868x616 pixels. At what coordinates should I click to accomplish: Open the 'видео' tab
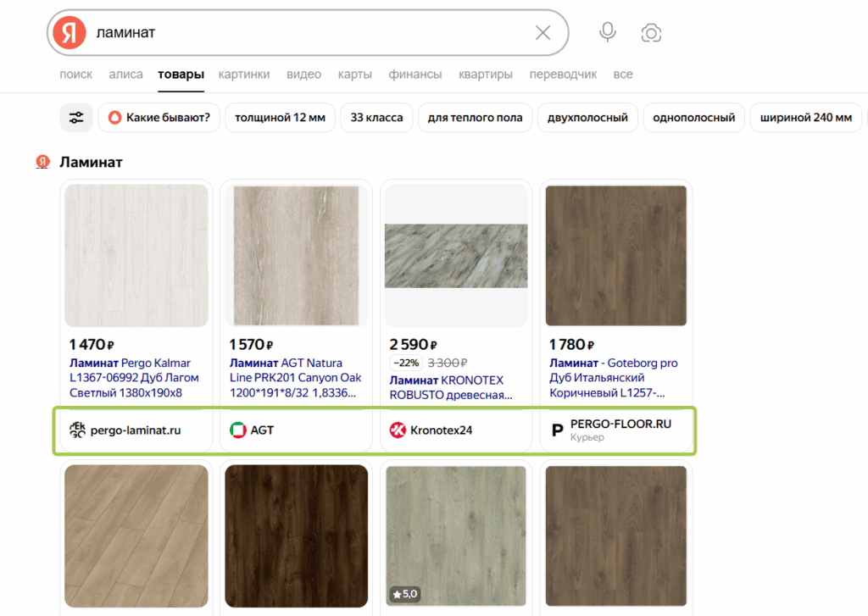(x=304, y=75)
